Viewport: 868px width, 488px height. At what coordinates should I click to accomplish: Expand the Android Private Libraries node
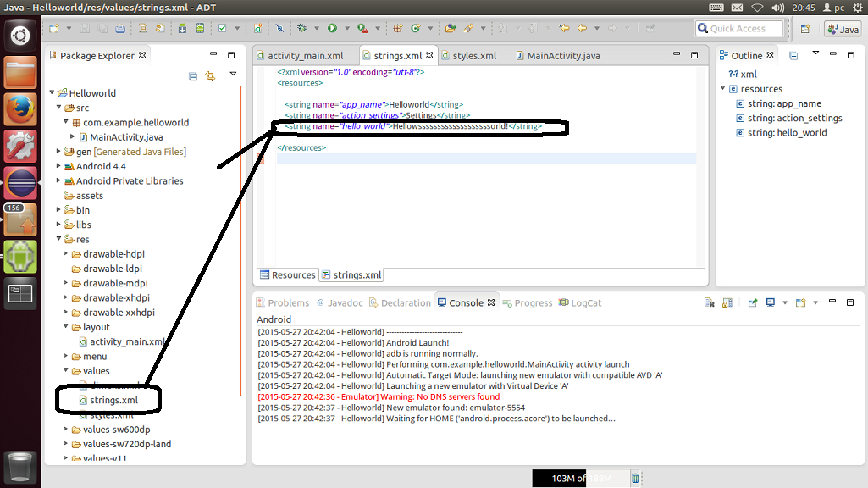coord(58,180)
